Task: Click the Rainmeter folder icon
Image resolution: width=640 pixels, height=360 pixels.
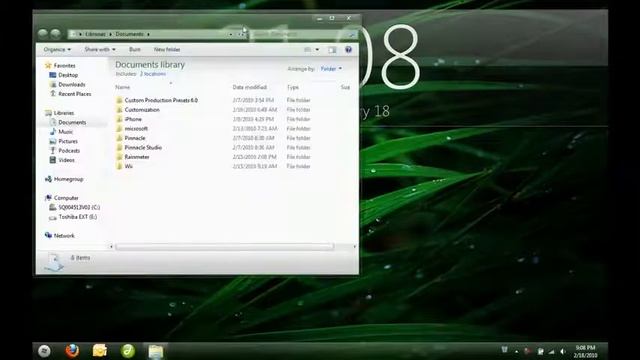Action: pyautogui.click(x=119, y=157)
